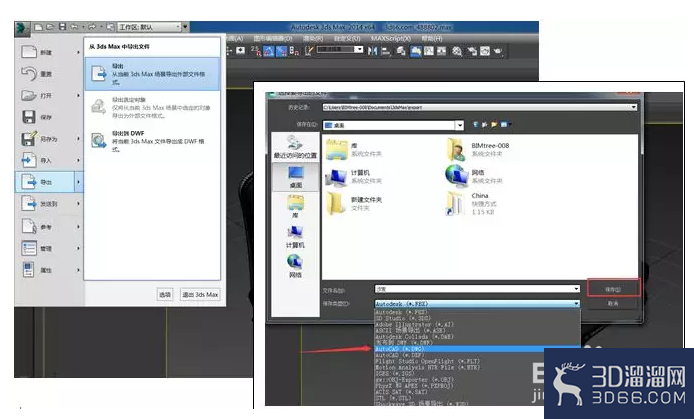694x419 pixels.
Task: Click Material Editor toolbar icon
Action: (457, 51)
